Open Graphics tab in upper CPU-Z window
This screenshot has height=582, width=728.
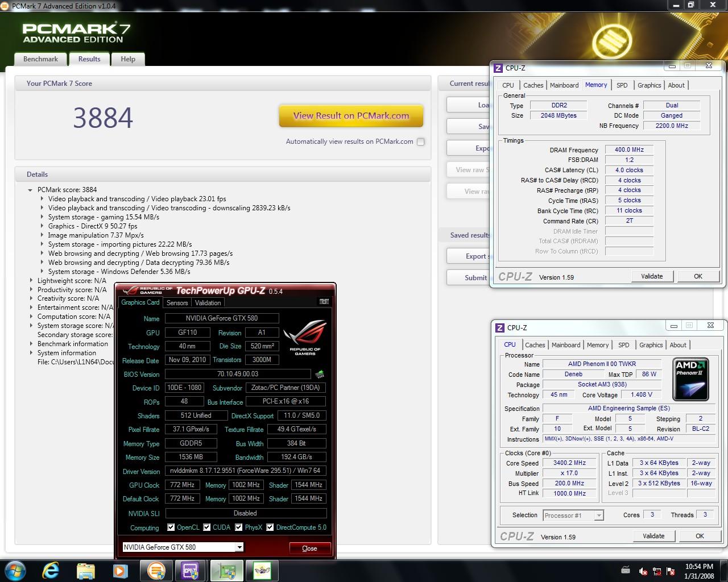(x=649, y=85)
